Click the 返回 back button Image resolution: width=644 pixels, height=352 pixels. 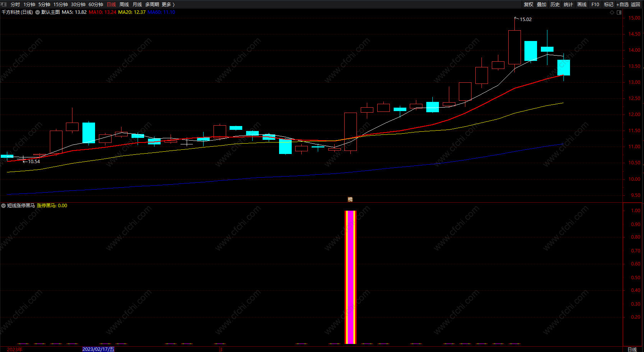tap(636, 4)
